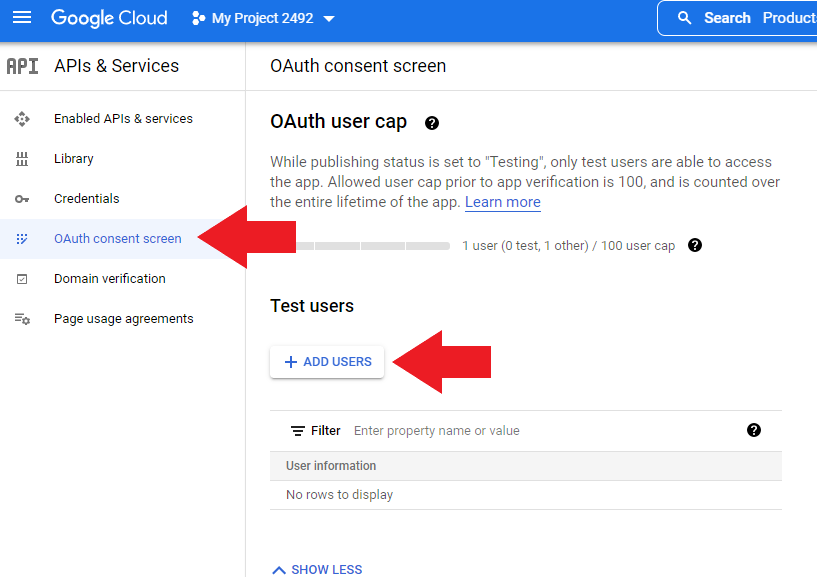Click the help icon in filter row
Image resolution: width=817 pixels, height=577 pixels.
(754, 430)
